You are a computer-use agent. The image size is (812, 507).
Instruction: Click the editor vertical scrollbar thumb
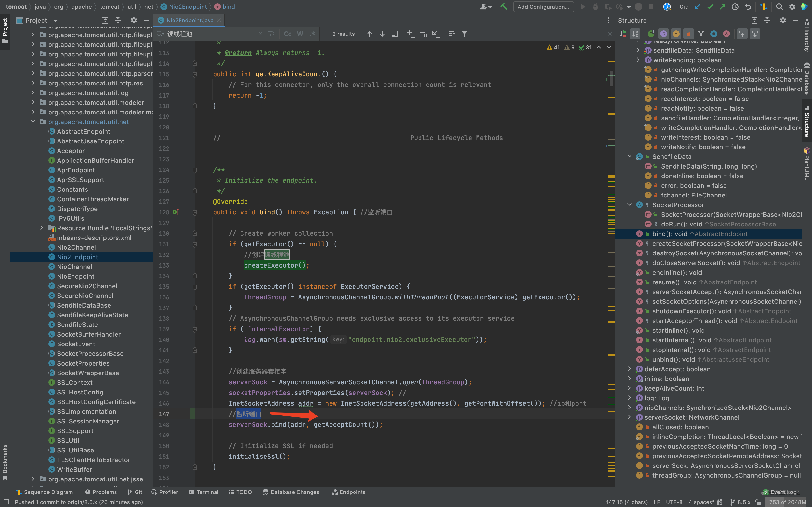pyautogui.click(x=612, y=79)
